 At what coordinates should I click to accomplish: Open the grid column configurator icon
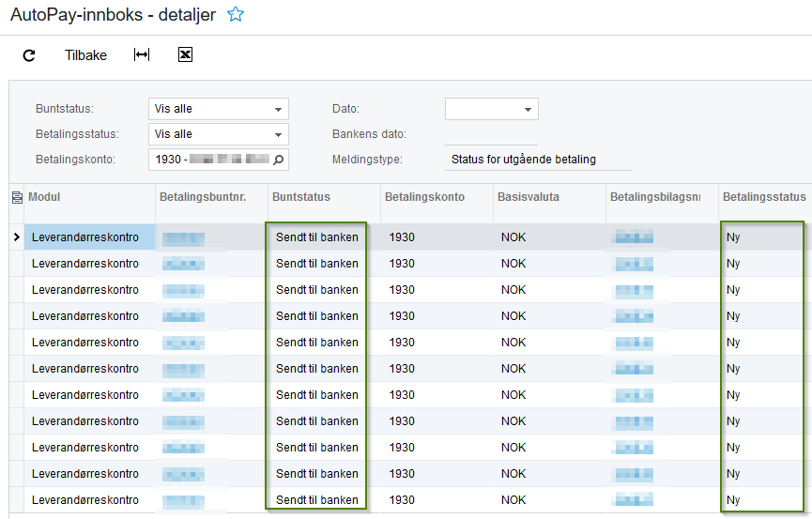click(17, 197)
